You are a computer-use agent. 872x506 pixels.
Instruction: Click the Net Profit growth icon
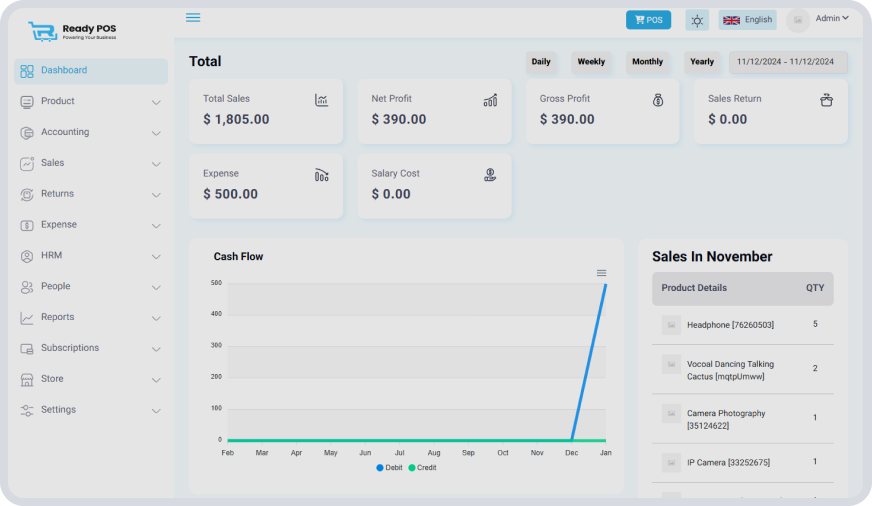pos(490,100)
